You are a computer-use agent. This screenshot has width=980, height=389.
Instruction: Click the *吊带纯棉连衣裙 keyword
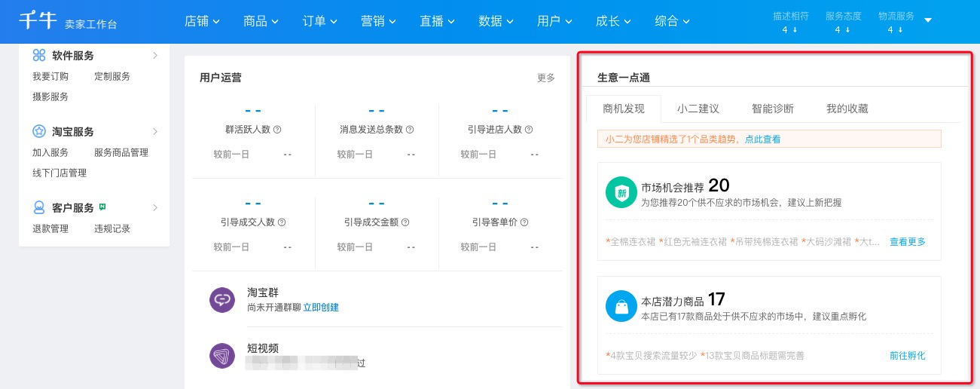[x=764, y=242]
